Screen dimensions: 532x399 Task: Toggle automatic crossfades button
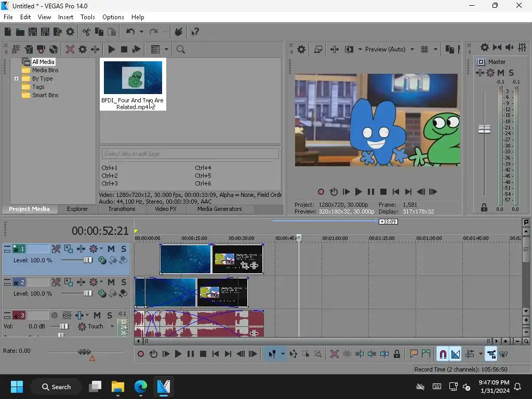456,354
